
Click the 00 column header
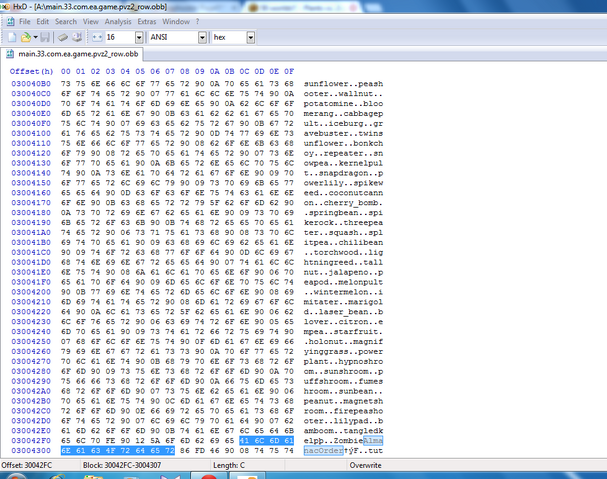pos(66,71)
